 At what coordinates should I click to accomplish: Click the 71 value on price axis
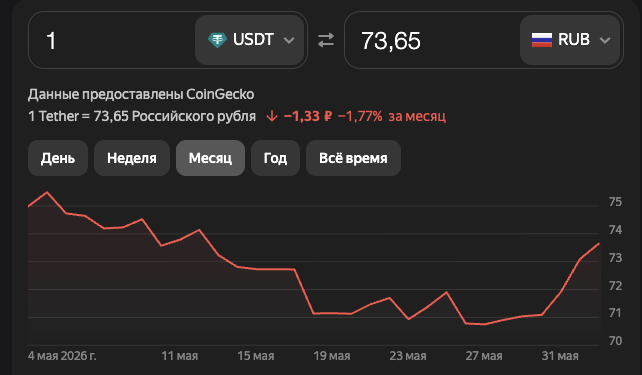click(615, 313)
